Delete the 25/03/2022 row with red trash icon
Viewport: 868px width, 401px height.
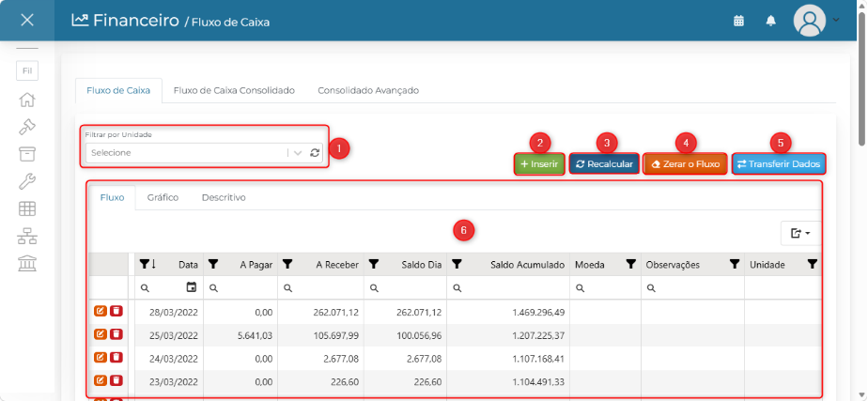116,334
